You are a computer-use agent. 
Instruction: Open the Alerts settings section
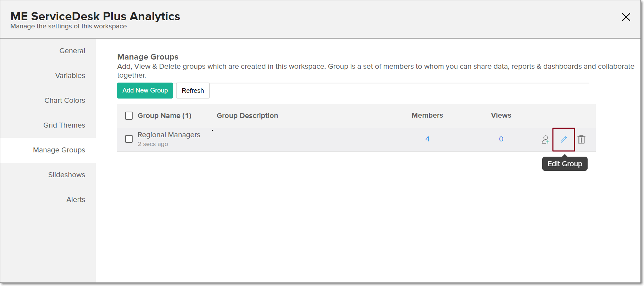[x=76, y=200]
